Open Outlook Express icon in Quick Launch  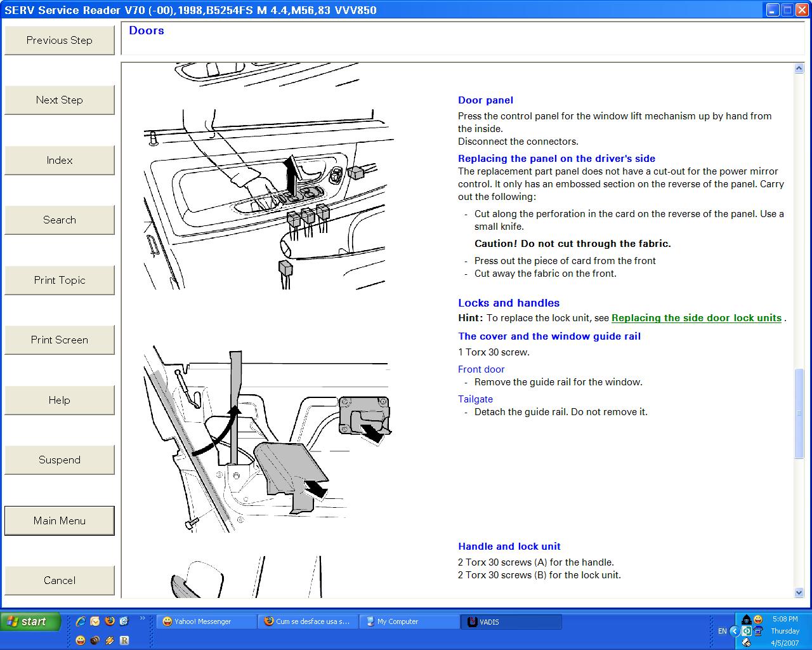(124, 621)
